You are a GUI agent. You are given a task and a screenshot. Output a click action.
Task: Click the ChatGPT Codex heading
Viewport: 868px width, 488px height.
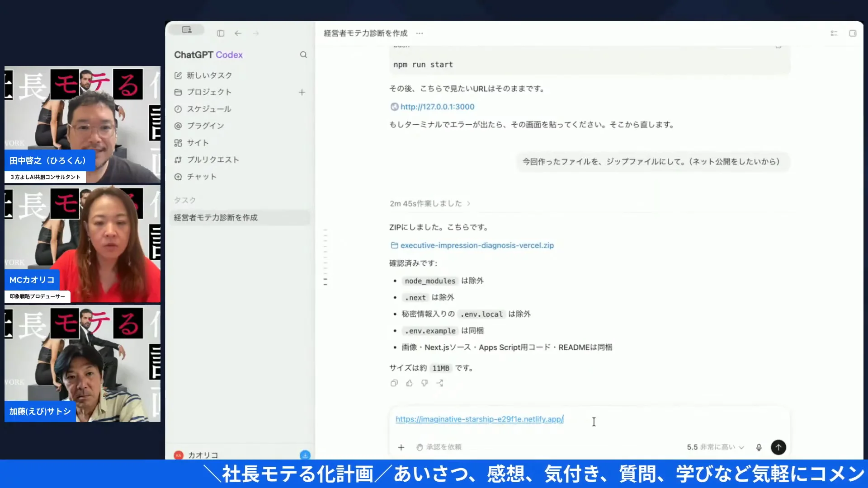(208, 55)
